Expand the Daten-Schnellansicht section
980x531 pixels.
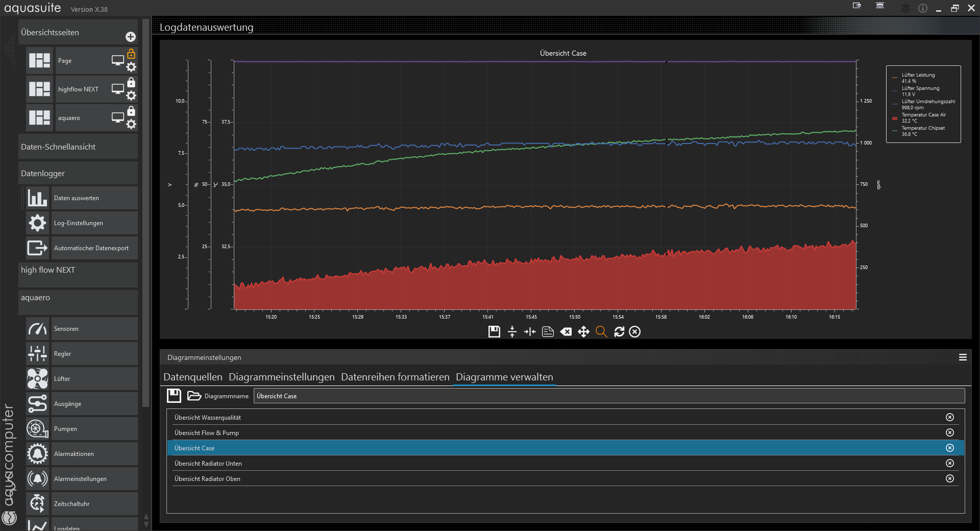pos(78,147)
